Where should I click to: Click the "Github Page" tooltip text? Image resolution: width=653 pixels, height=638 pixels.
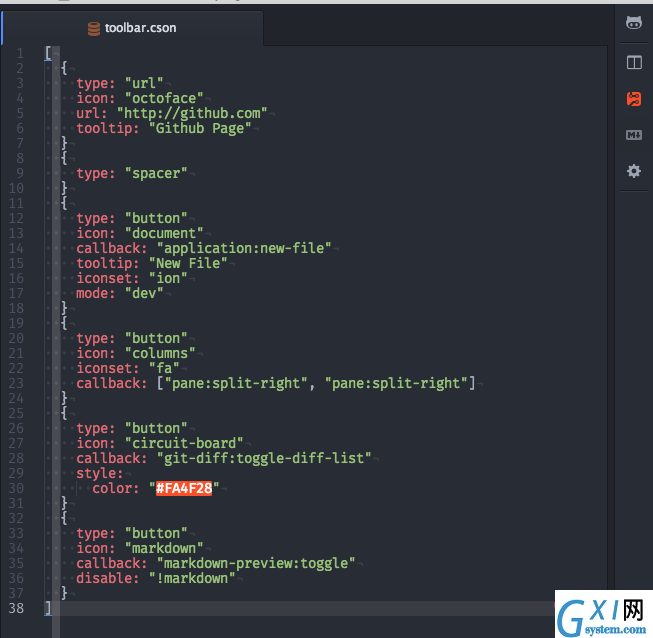[200, 128]
